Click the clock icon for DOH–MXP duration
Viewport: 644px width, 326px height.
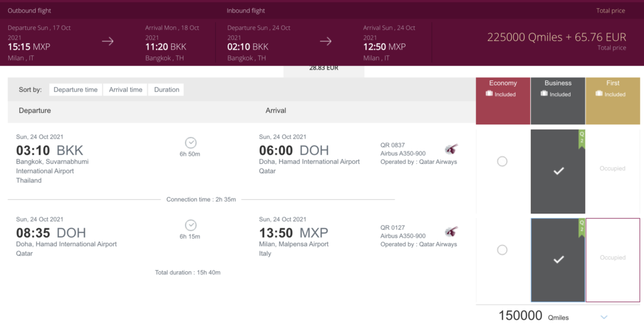pyautogui.click(x=191, y=225)
